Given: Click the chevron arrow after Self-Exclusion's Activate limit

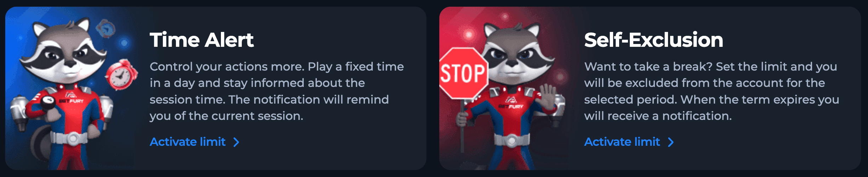Looking at the screenshot, I should tap(671, 142).
